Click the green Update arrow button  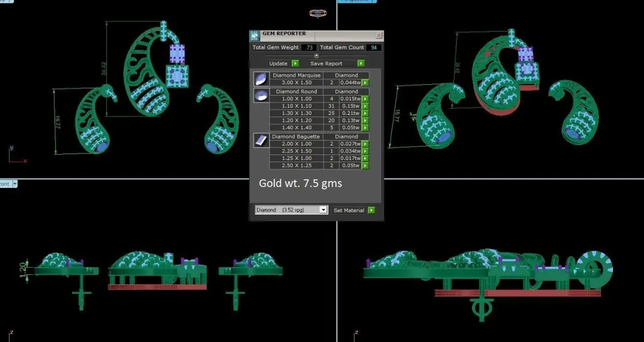point(295,63)
